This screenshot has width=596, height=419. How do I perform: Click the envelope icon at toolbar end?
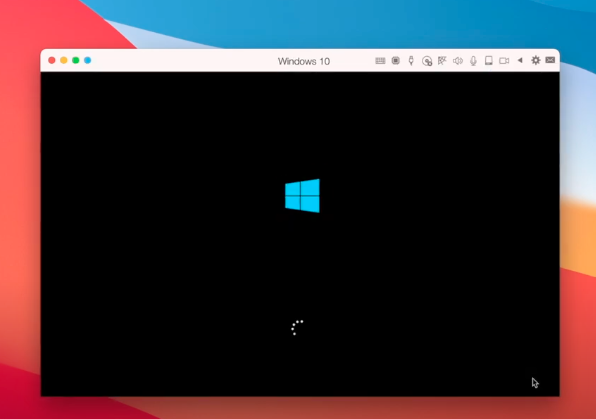550,60
